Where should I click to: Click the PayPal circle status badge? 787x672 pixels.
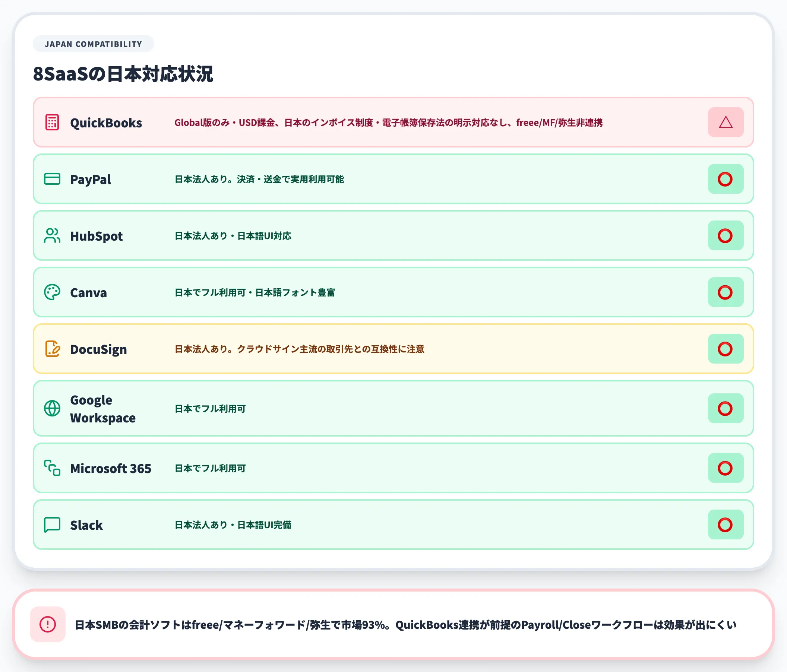726,179
